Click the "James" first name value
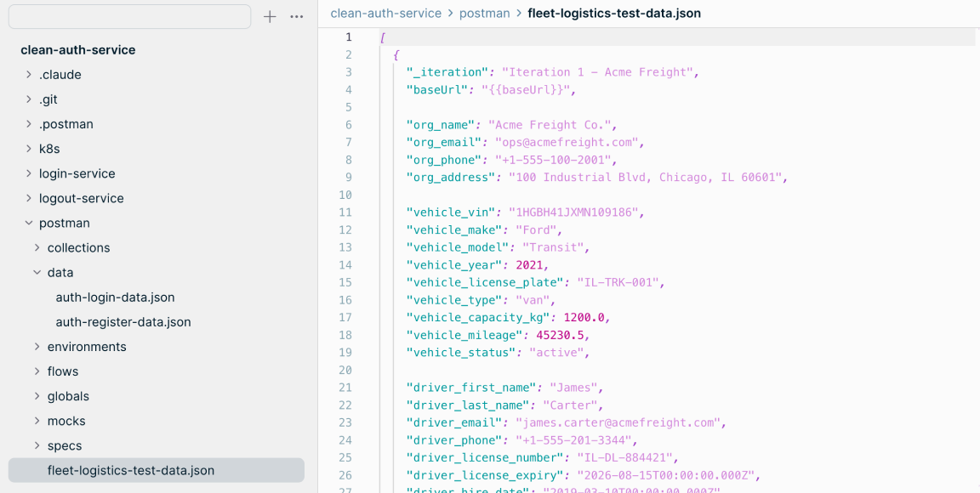This screenshot has height=493, width=980. (573, 388)
